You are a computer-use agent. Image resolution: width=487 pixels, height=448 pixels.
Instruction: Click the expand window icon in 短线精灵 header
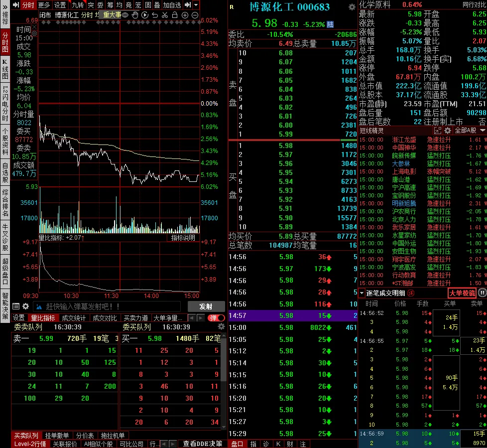pyautogui.click(x=438, y=131)
